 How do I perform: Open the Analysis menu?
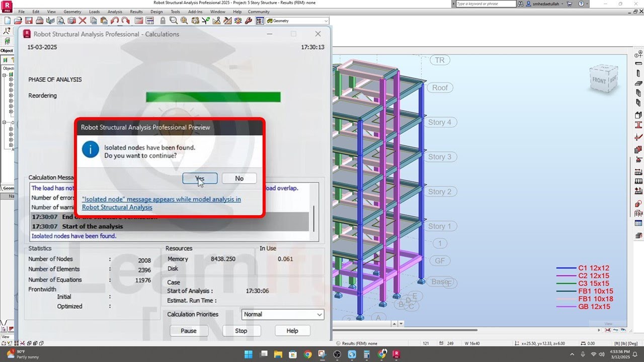pos(115,12)
